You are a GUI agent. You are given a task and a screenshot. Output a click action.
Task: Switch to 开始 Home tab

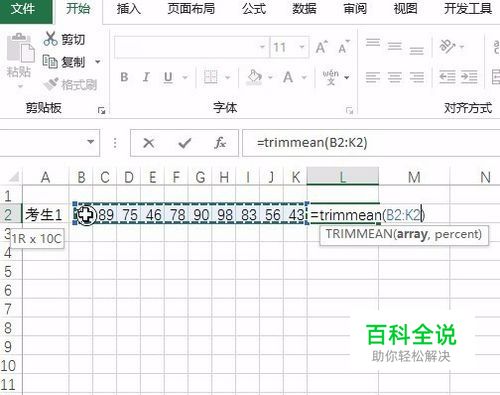[78, 9]
